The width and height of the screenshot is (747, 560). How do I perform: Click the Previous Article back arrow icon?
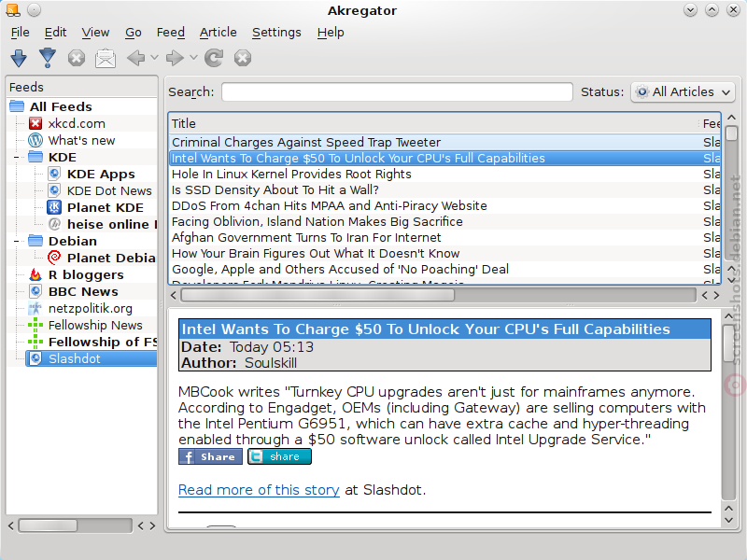click(136, 58)
